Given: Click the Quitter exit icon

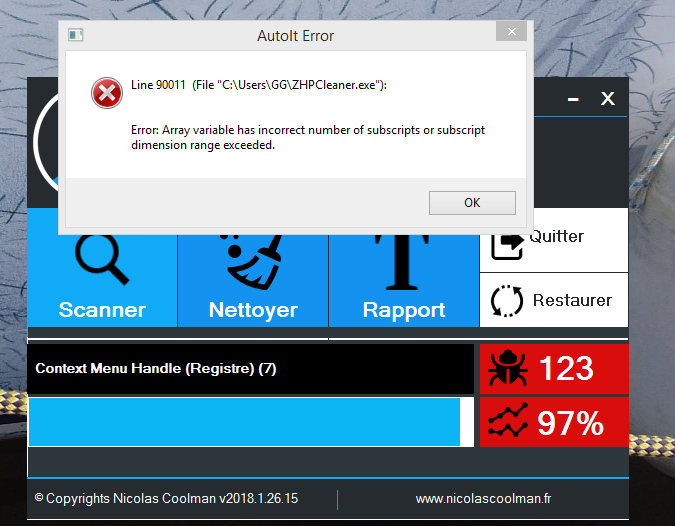Looking at the screenshot, I should click(x=509, y=240).
